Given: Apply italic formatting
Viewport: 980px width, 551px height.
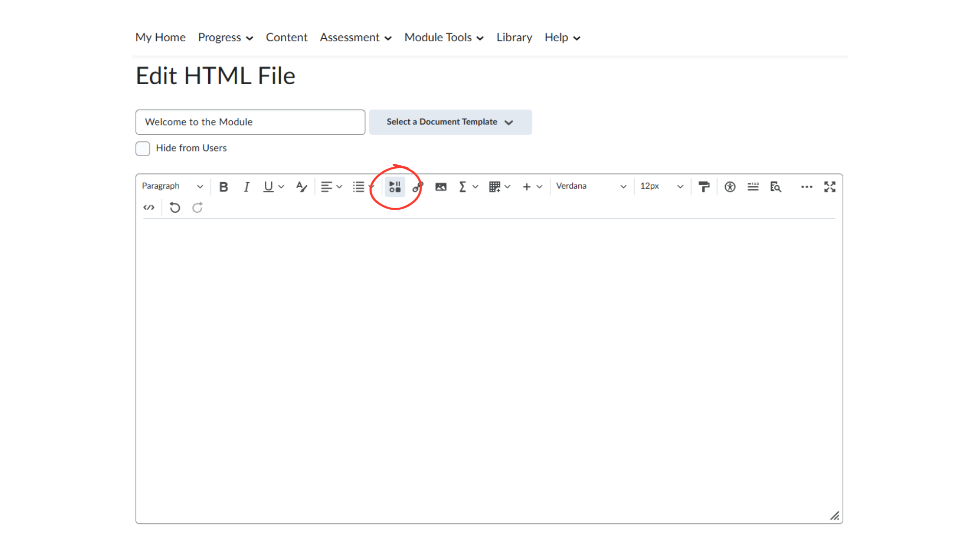Looking at the screenshot, I should (x=247, y=187).
